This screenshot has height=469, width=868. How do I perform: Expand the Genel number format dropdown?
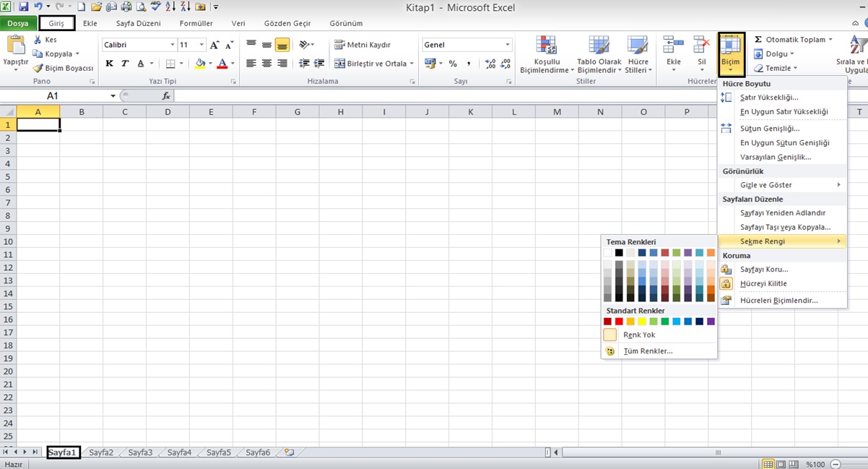point(508,45)
